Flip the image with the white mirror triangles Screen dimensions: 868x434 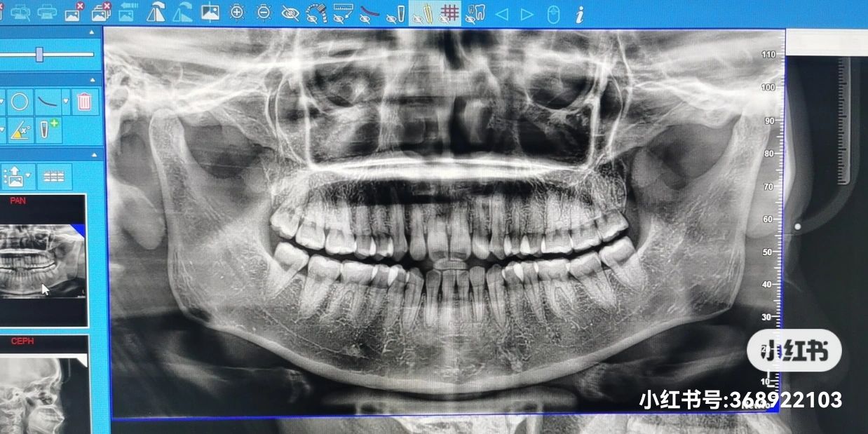[x=156, y=13]
